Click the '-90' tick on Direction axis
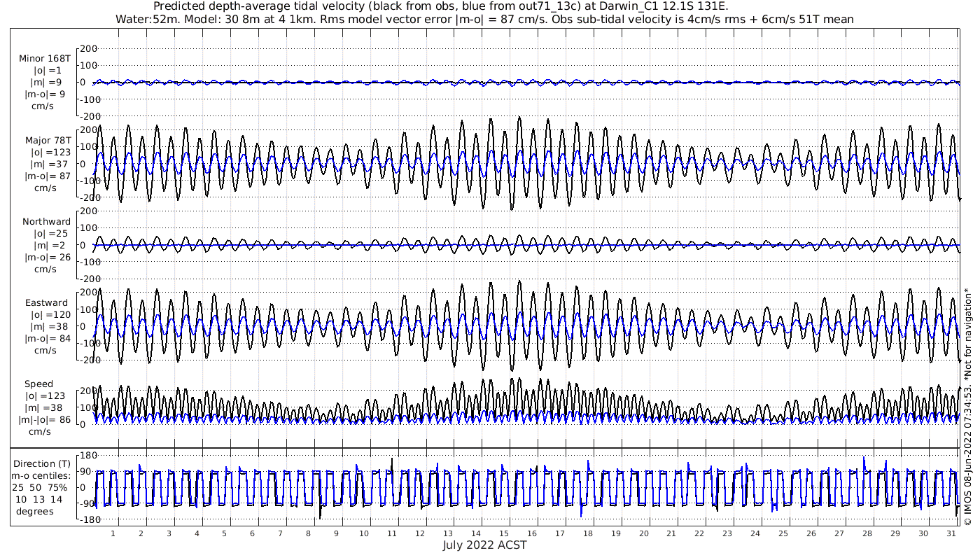The height and width of the screenshot is (560, 980). (x=88, y=503)
